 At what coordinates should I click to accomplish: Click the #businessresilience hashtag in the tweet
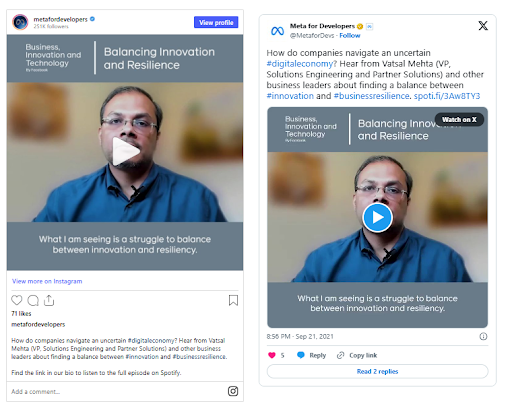371,96
